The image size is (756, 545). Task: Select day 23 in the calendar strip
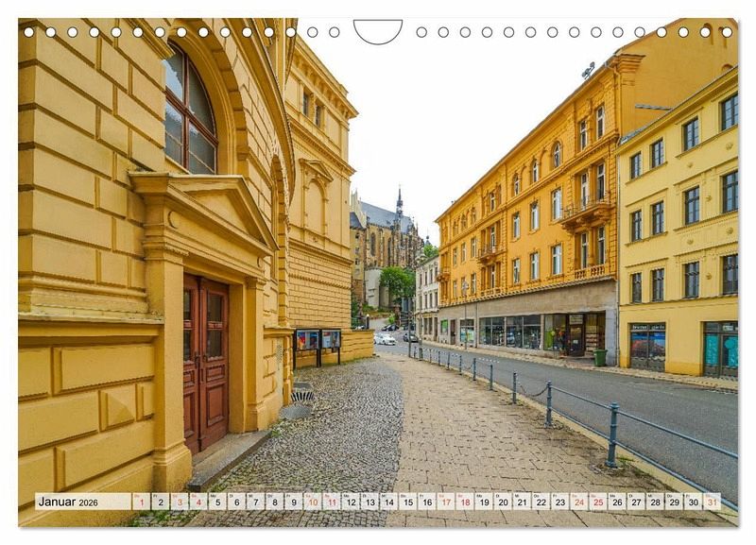tap(560, 502)
